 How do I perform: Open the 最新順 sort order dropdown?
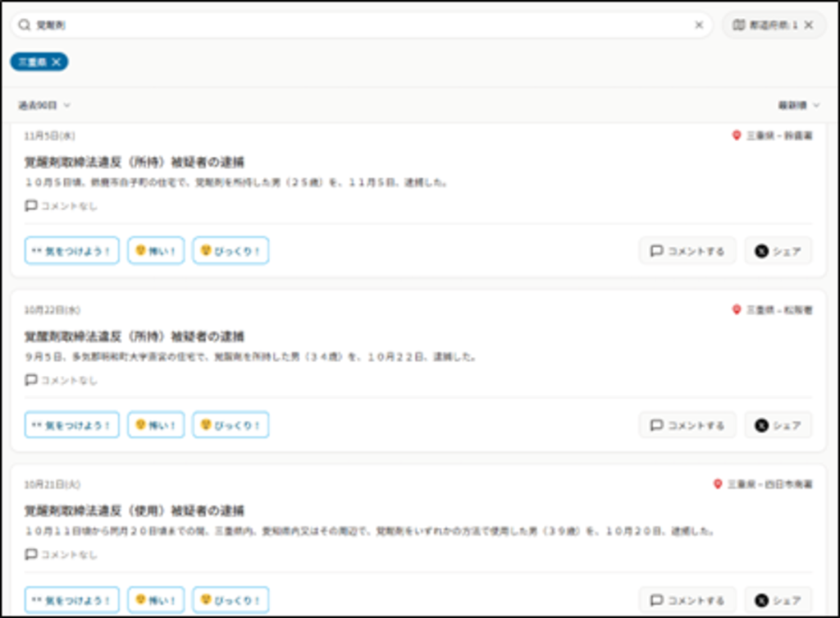point(798,105)
